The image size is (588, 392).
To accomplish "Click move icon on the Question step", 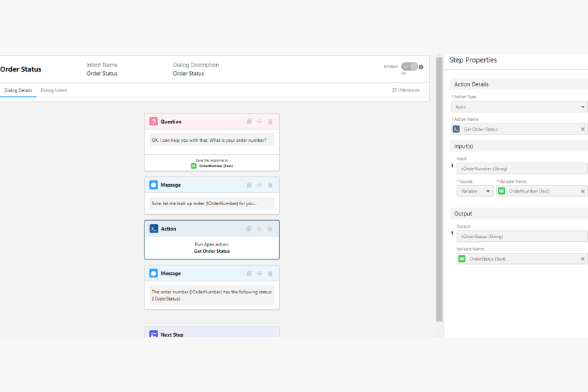I will pos(259,122).
